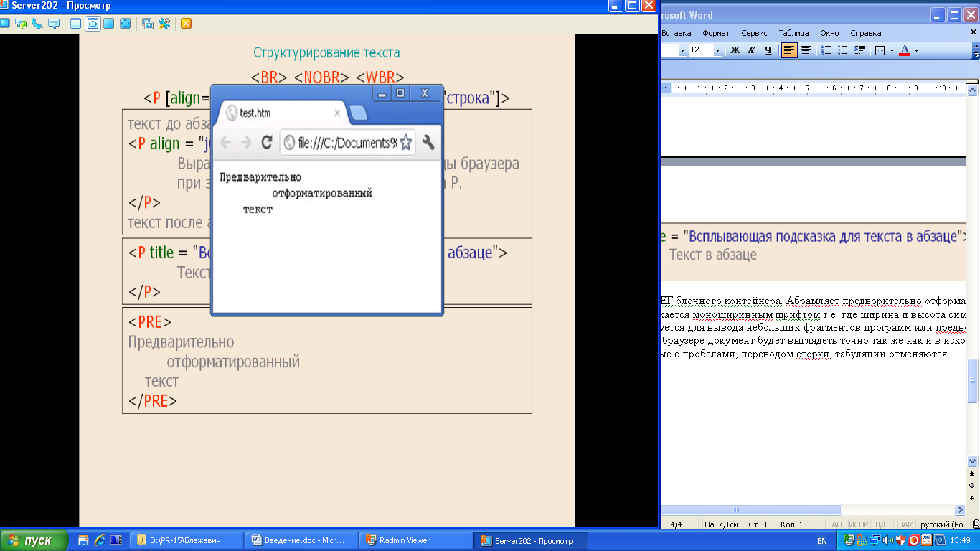The width and height of the screenshot is (980, 551).
Task: Click the Chrome back arrow
Action: [226, 142]
